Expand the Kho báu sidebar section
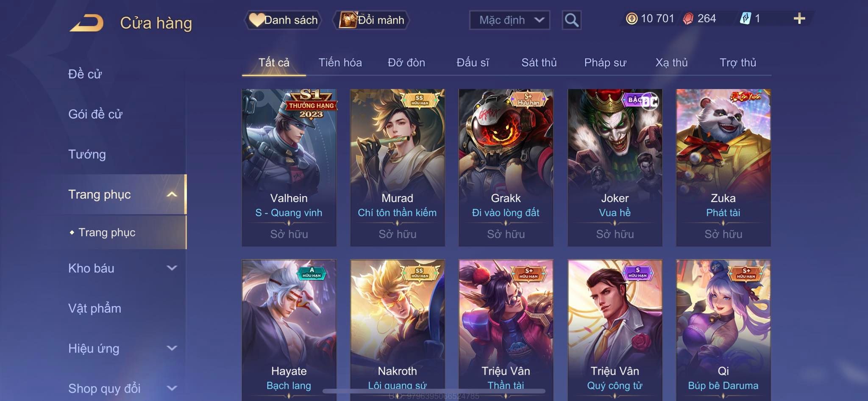 click(172, 268)
